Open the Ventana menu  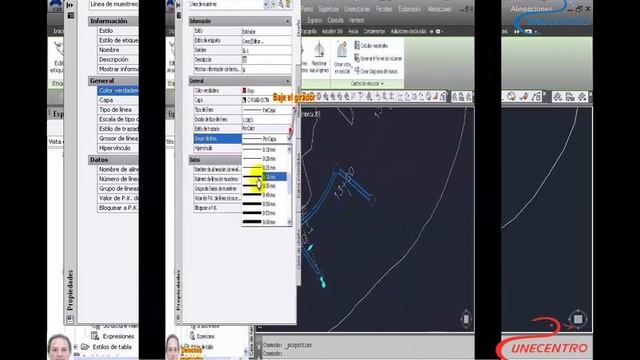pyautogui.click(x=356, y=20)
